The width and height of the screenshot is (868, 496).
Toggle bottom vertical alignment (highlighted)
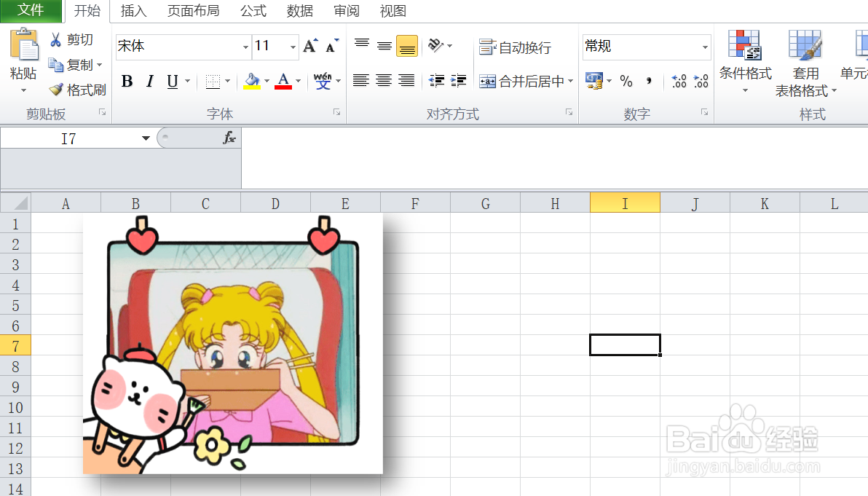(407, 46)
